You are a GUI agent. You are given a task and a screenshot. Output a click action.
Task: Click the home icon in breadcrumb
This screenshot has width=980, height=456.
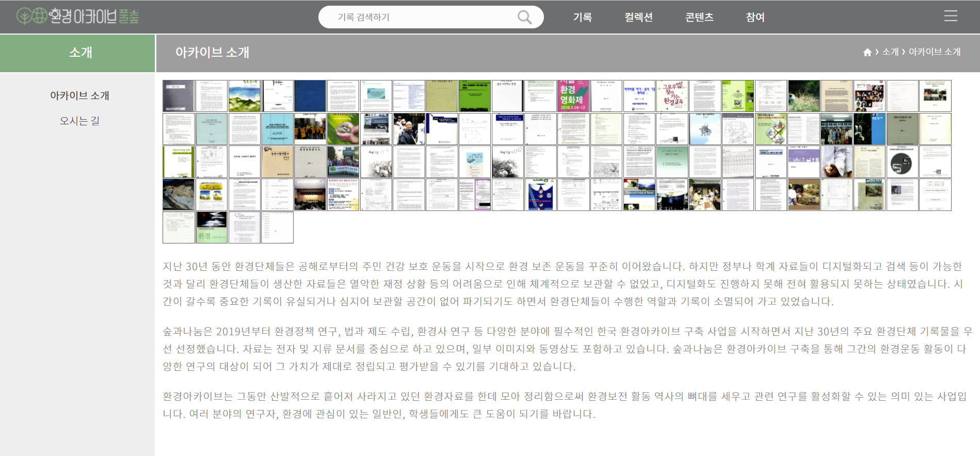(x=867, y=52)
